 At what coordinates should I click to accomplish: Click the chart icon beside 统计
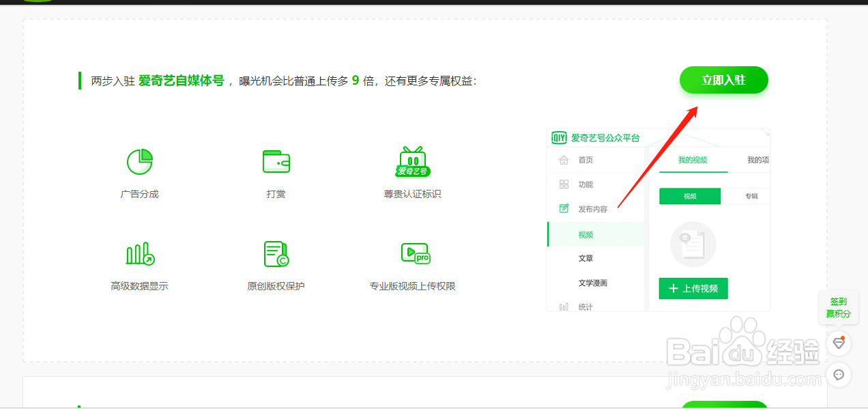click(564, 307)
